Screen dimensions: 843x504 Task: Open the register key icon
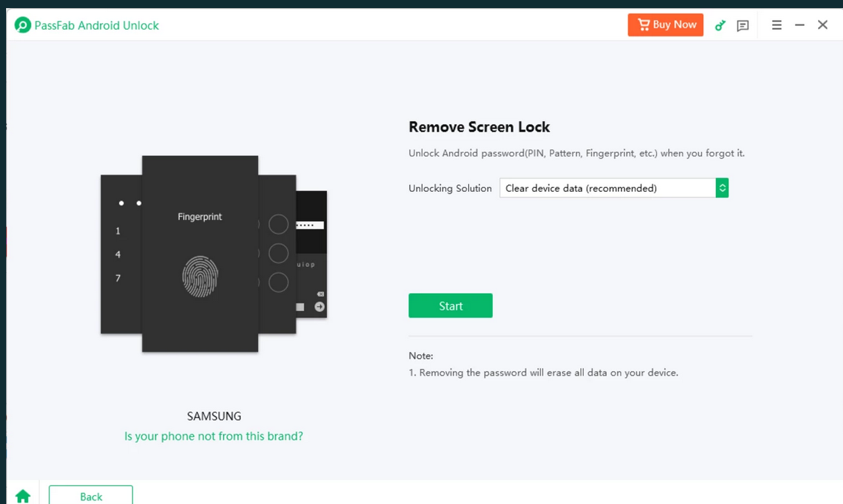(x=720, y=26)
